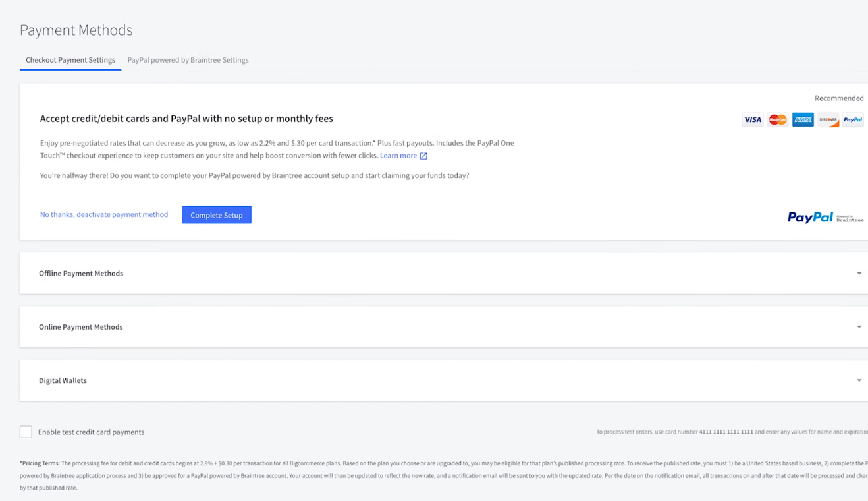Click the external link icon beside Learn more

pyautogui.click(x=423, y=156)
